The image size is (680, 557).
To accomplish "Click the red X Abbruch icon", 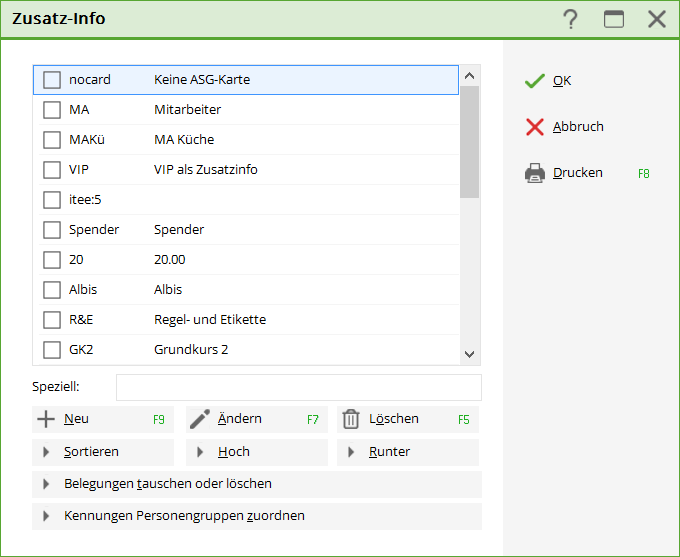I will (x=535, y=127).
